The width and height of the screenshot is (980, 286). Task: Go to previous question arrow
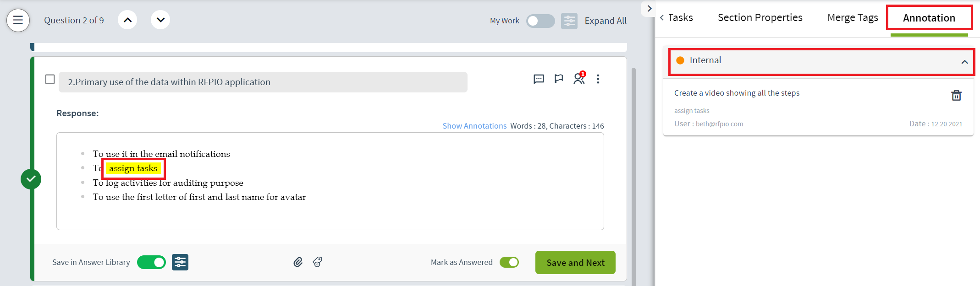[127, 20]
